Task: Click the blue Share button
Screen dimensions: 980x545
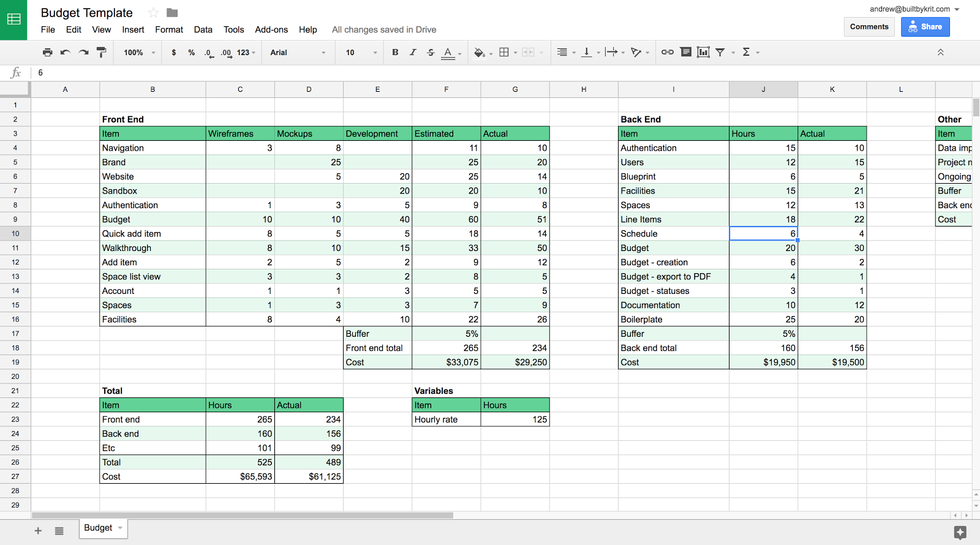Action: coord(925,27)
